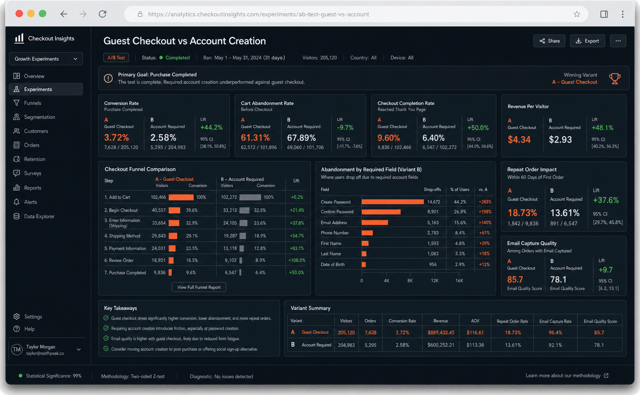Viewport: 640px width, 395px height.
Task: Click the +44.2% conversion lift value
Action: pos(211,128)
